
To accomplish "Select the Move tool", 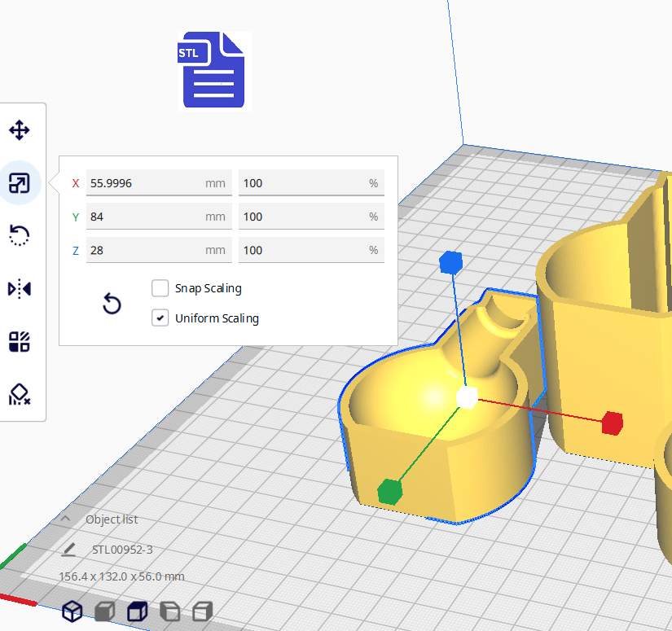I will pos(20,130).
